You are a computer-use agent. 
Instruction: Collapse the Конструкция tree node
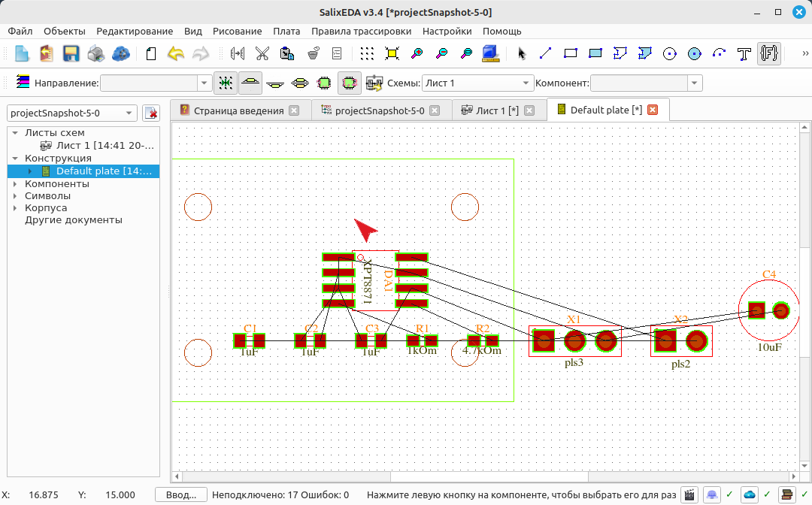pos(15,159)
